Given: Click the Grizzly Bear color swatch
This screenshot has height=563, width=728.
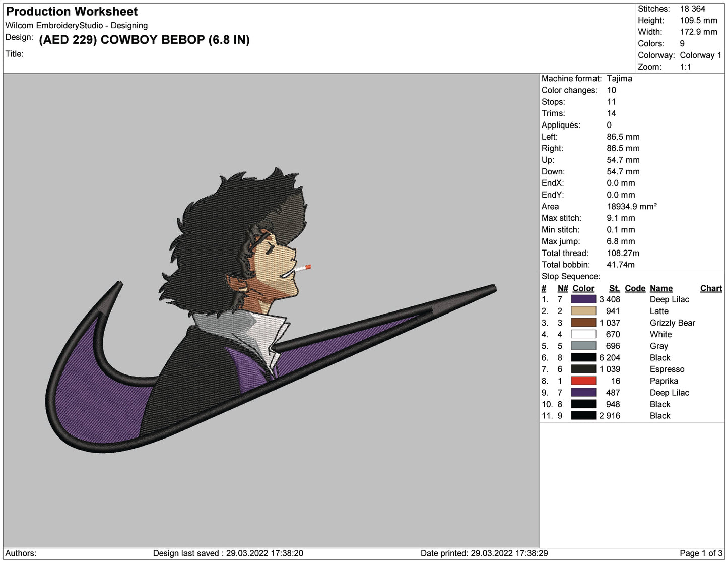Looking at the screenshot, I should point(583,323).
